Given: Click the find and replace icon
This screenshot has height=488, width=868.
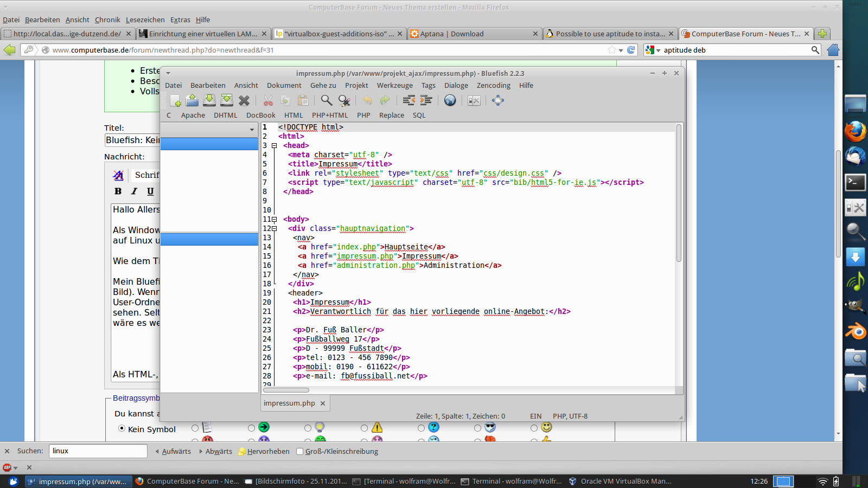Looking at the screenshot, I should coord(344,100).
